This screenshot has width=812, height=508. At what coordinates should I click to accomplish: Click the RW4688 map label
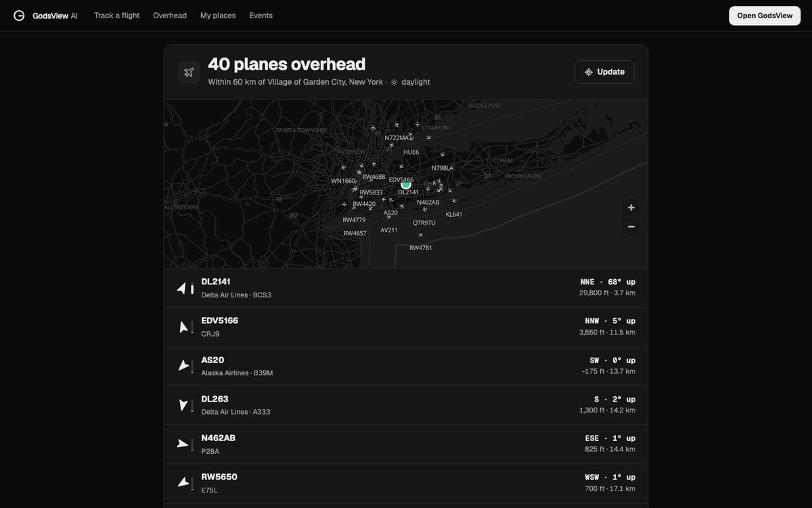point(374,177)
